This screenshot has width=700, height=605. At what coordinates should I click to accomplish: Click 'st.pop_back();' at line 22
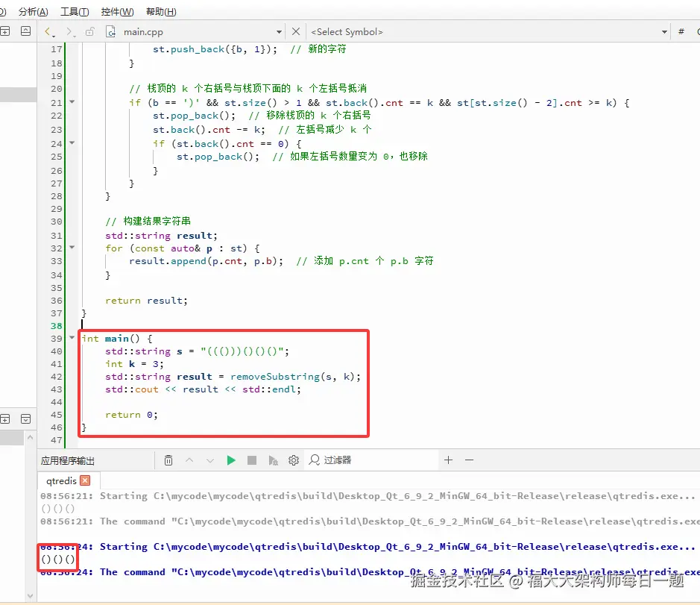(194, 116)
